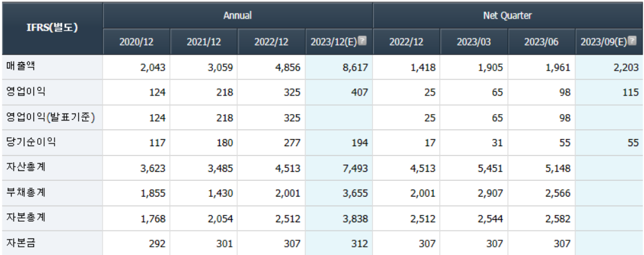This screenshot has width=644, height=255.
Task: Click the 3,838 estimated total equity
Action: pos(355,219)
